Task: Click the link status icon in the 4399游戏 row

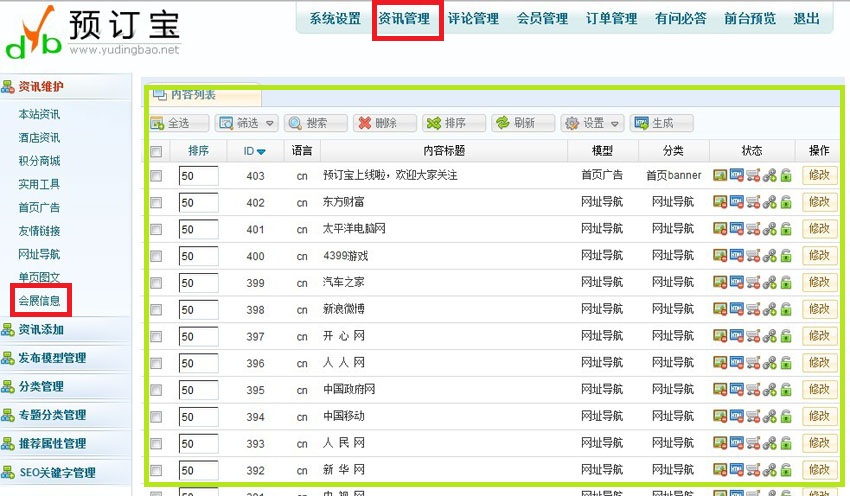Action: coord(769,256)
